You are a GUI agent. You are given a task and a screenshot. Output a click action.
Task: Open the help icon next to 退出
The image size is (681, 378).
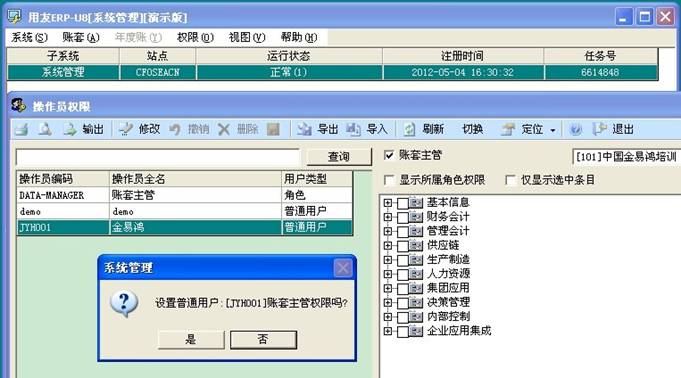click(x=575, y=129)
